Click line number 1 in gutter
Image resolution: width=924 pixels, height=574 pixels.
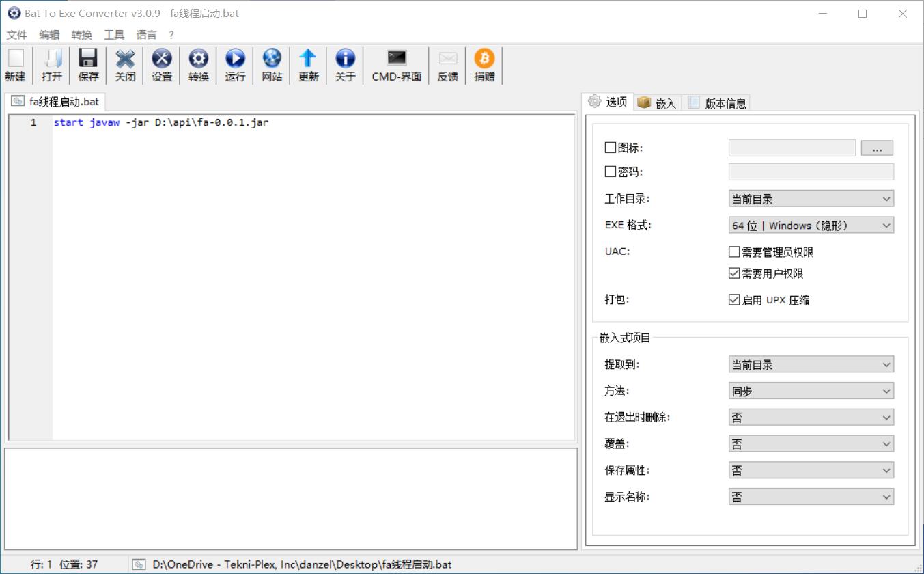[33, 123]
